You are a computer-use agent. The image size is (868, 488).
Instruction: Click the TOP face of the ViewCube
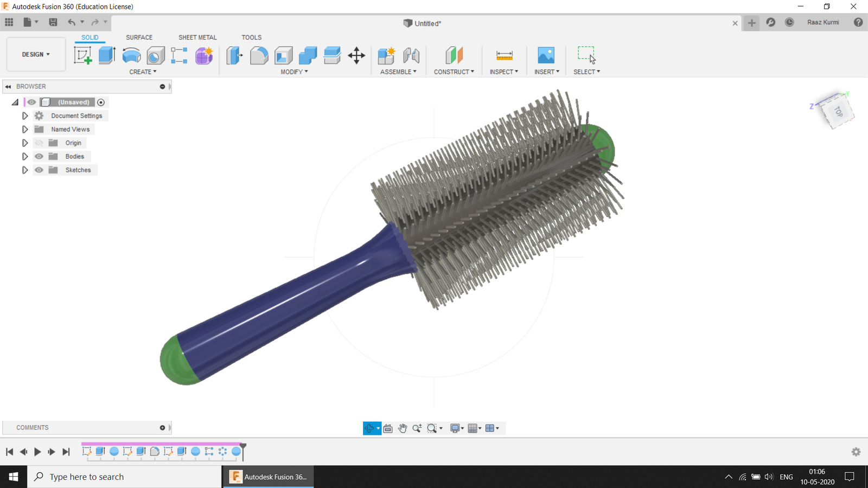pos(839,112)
